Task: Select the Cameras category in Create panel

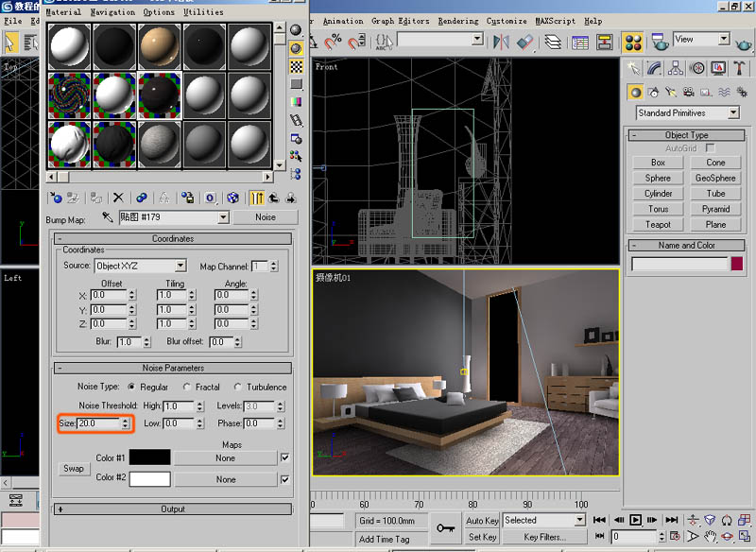Action: click(689, 92)
